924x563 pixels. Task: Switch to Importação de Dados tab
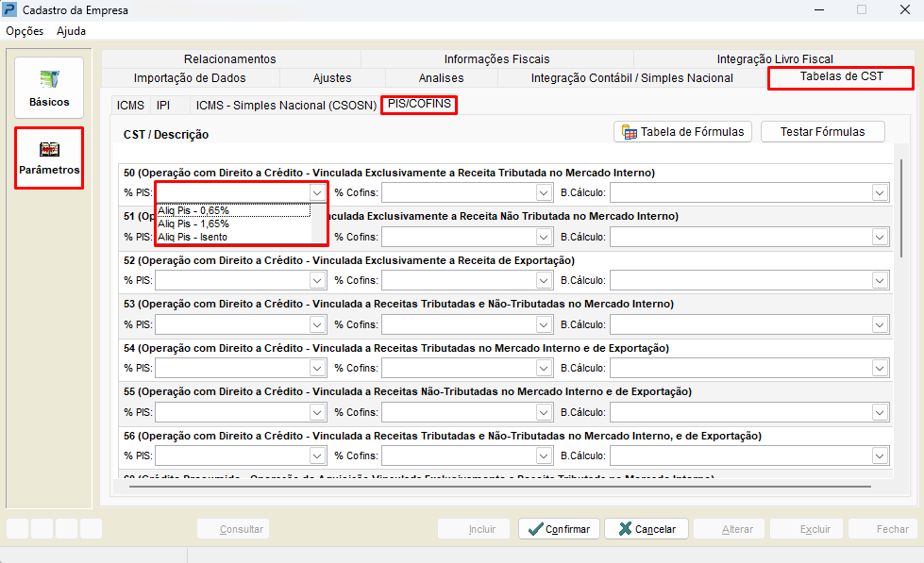point(190,77)
